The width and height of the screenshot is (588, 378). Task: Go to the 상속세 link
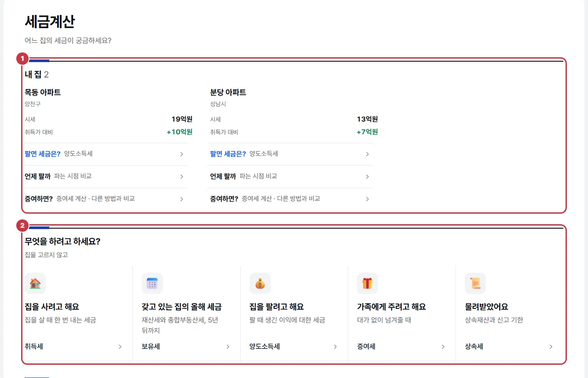(x=474, y=347)
